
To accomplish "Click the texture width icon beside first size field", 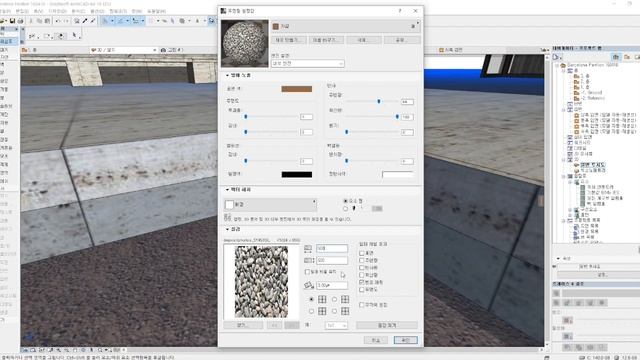I will point(308,248).
